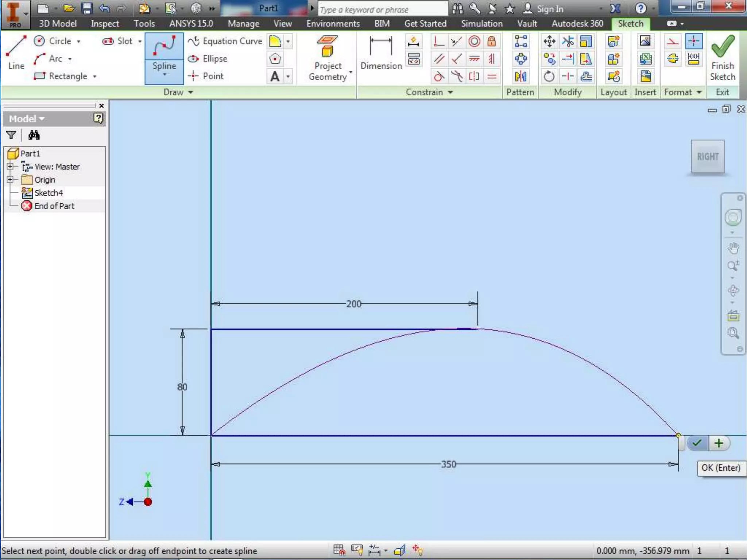Click the Project Geometry icon

coord(327,46)
